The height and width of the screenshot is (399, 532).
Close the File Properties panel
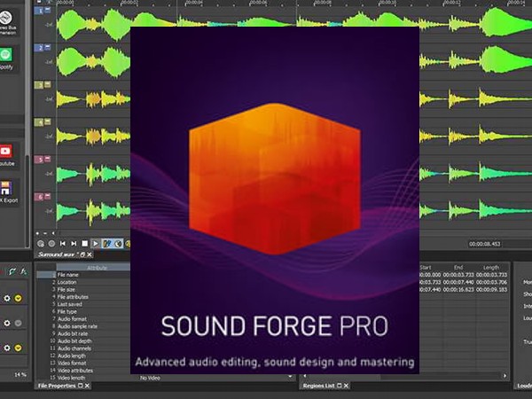click(x=87, y=386)
